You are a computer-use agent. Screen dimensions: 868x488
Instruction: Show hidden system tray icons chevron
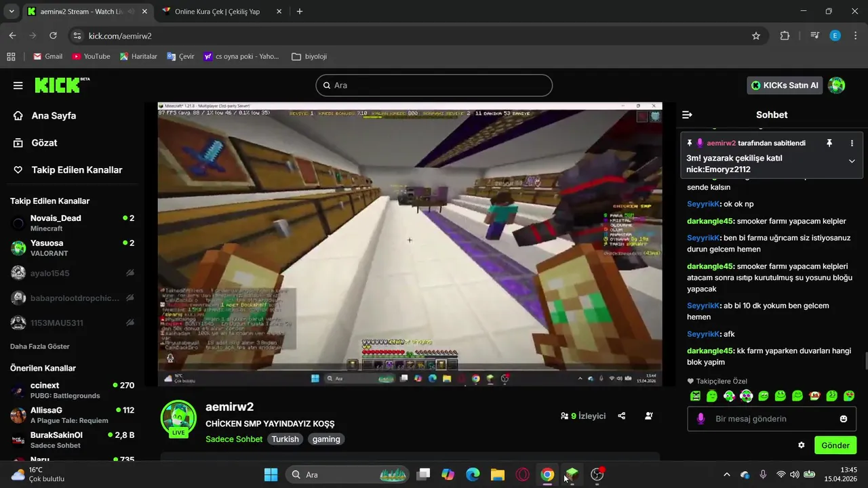tap(727, 474)
